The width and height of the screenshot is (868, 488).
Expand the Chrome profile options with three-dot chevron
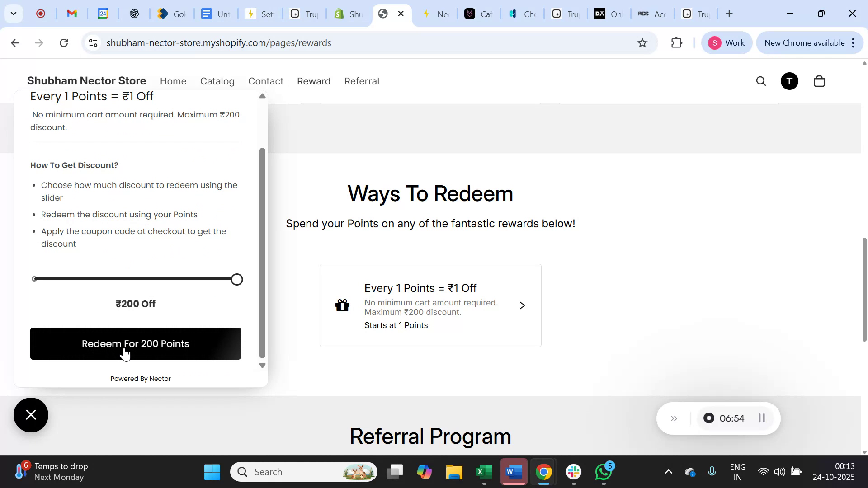(854, 42)
